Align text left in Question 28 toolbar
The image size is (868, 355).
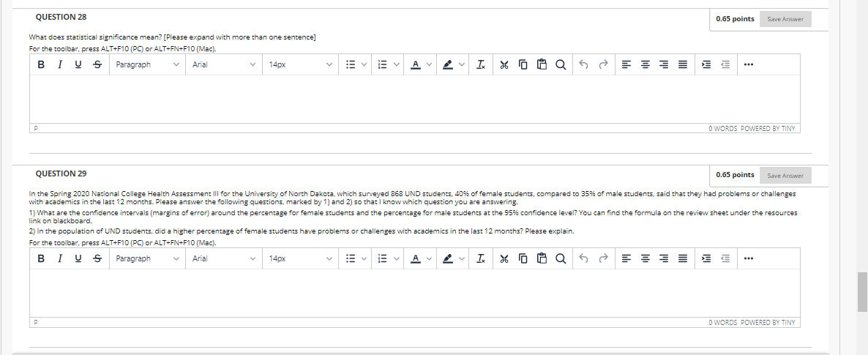click(626, 65)
